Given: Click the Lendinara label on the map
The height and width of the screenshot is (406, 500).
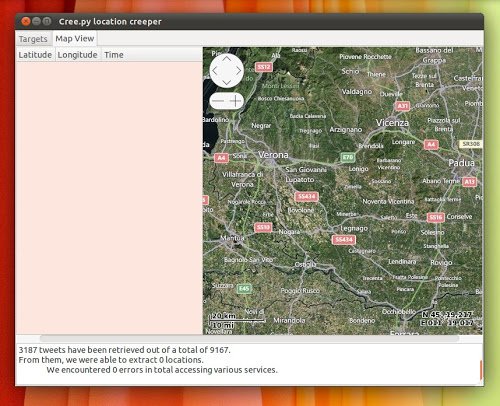Looking at the screenshot, I should coord(402,262).
